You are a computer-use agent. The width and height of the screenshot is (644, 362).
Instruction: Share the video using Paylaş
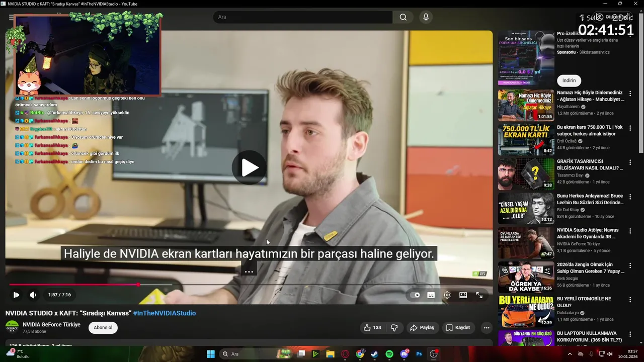click(x=422, y=327)
